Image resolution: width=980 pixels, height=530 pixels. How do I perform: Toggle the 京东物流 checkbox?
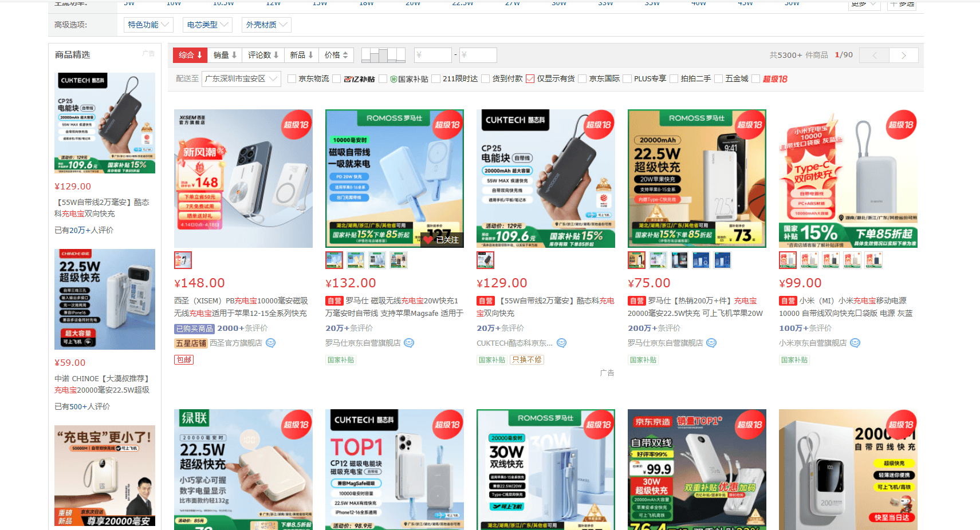coord(292,79)
